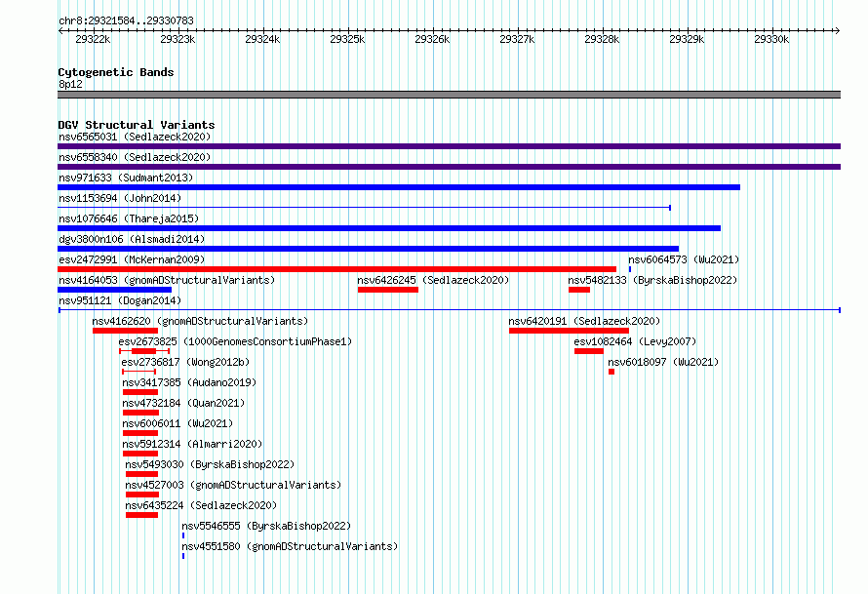This screenshot has height=594, width=868.
Task: Select the red bar of esv1082464
Action: click(589, 351)
